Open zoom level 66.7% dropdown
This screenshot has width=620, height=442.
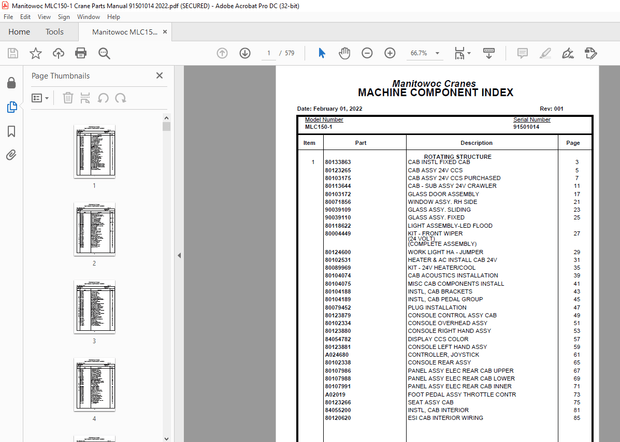pos(437,53)
